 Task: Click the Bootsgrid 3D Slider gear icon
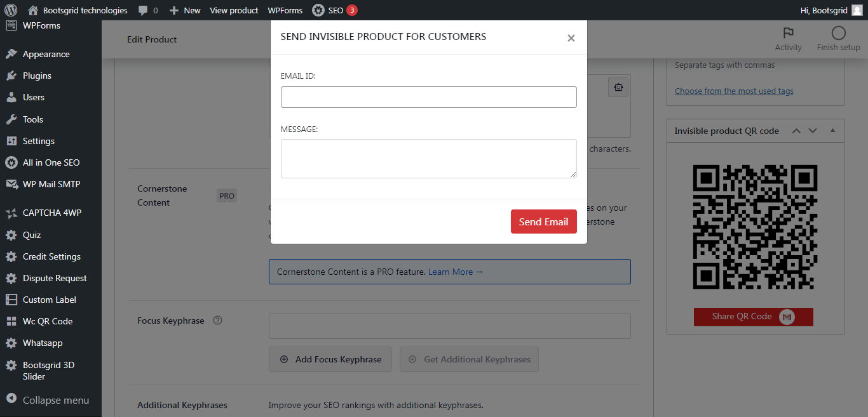point(11,366)
